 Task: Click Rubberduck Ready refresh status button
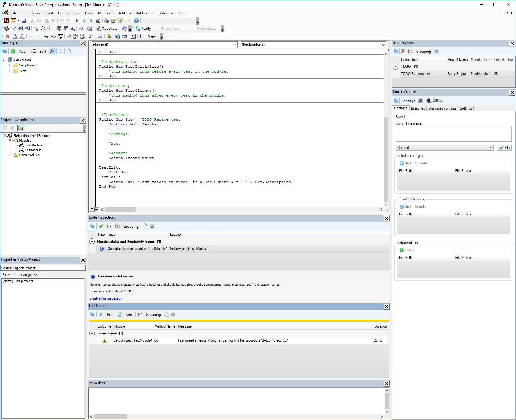pyautogui.click(x=143, y=28)
